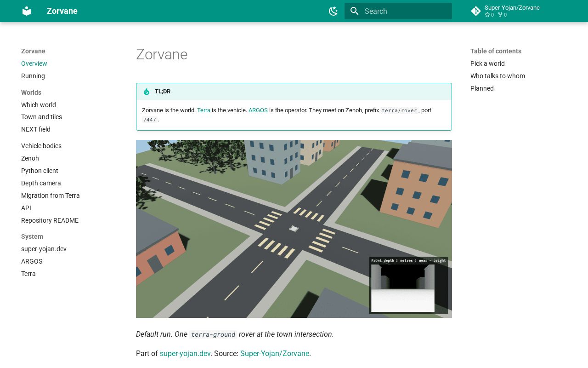Open Migration from Terra page
The image size is (588, 368).
tap(51, 195)
